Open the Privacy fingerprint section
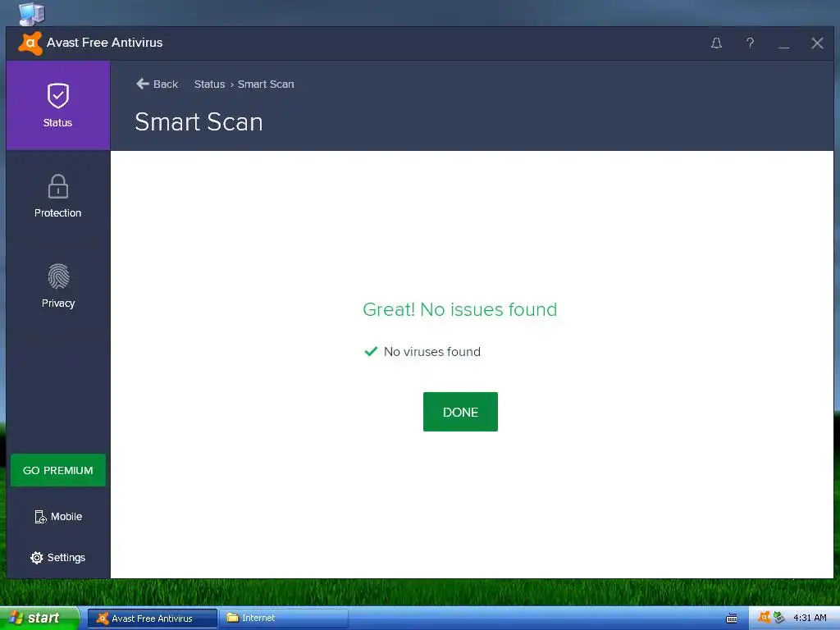The height and width of the screenshot is (630, 840). [58, 286]
